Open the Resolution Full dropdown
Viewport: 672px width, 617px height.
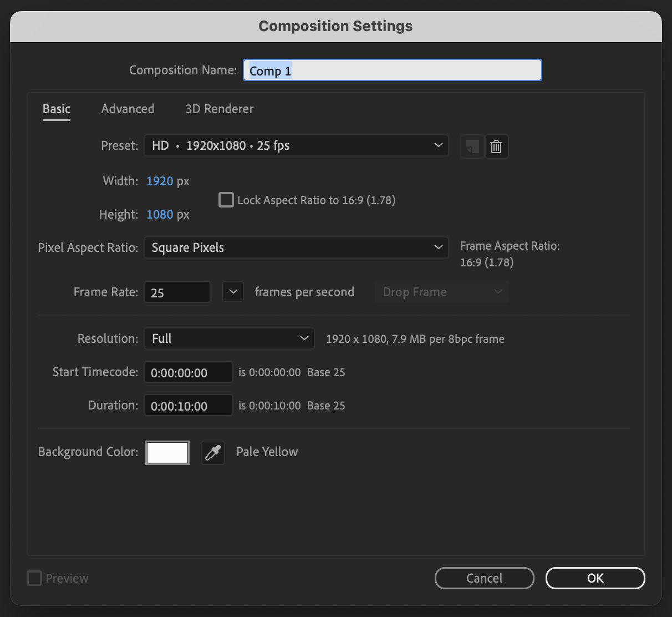click(x=229, y=338)
